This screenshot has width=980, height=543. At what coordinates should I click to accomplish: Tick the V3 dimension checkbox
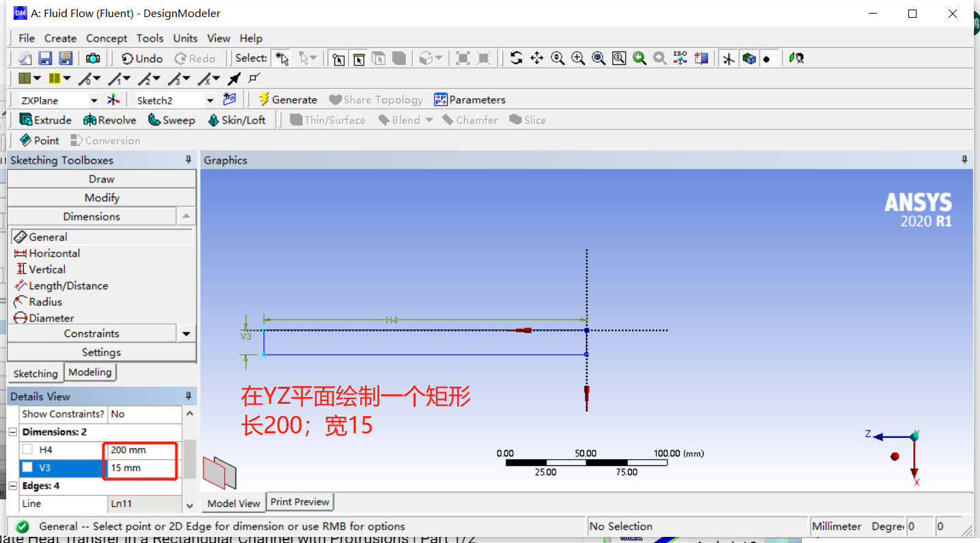pyautogui.click(x=27, y=467)
